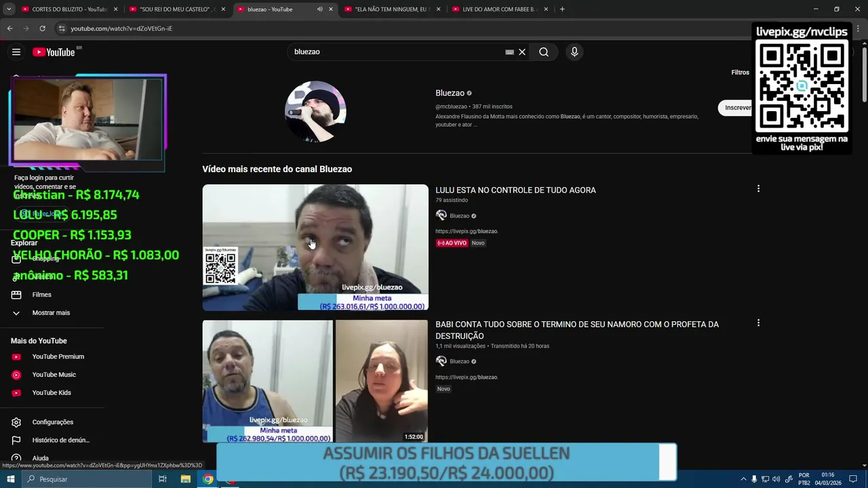Show hidden system tray icons
Screen dimensions: 868x488
pos(743,479)
